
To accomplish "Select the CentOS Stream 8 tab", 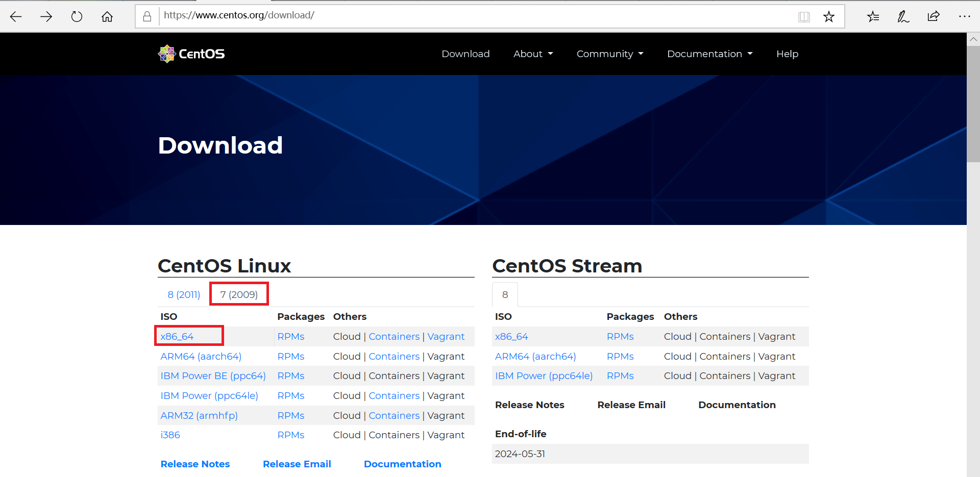I will click(505, 294).
